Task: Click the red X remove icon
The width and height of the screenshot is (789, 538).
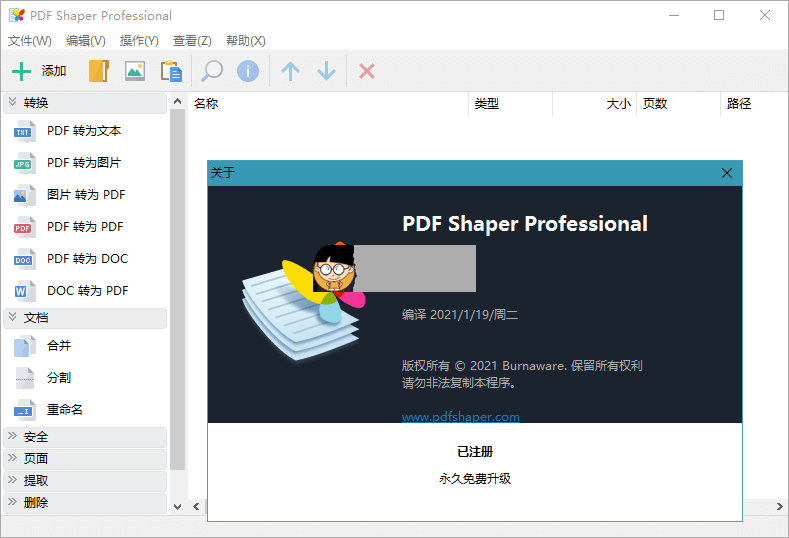Action: tap(367, 71)
